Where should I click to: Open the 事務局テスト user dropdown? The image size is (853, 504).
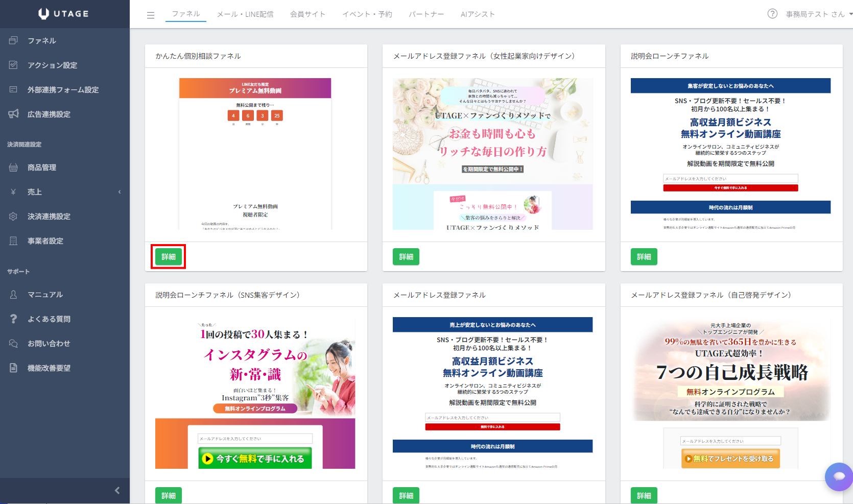(x=819, y=14)
